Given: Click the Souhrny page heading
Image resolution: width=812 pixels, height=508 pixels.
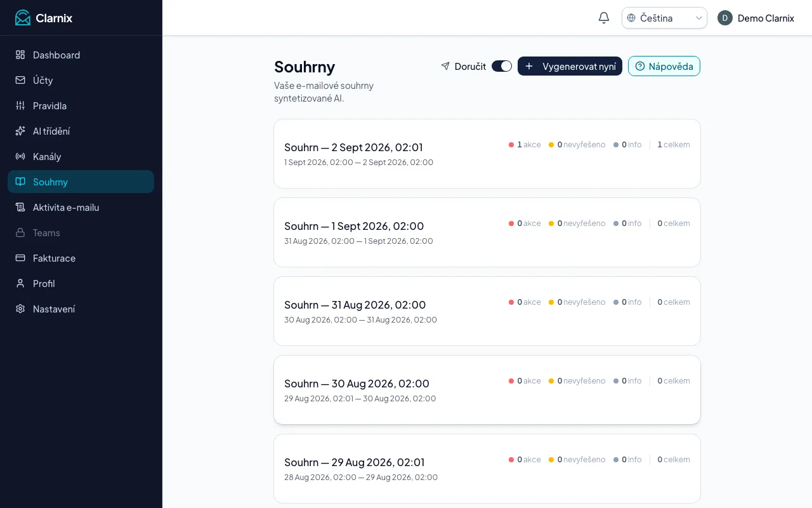Looking at the screenshot, I should (304, 67).
